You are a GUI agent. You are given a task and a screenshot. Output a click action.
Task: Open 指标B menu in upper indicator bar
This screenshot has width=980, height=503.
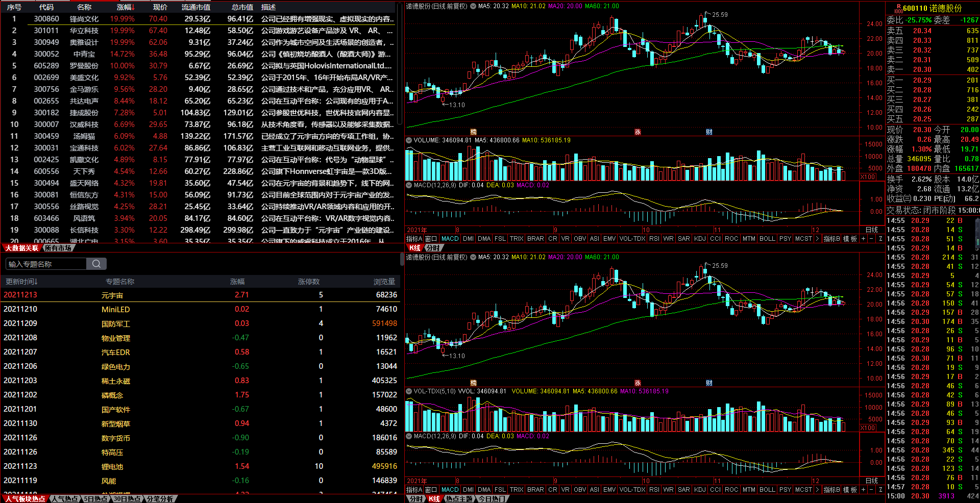click(831, 239)
